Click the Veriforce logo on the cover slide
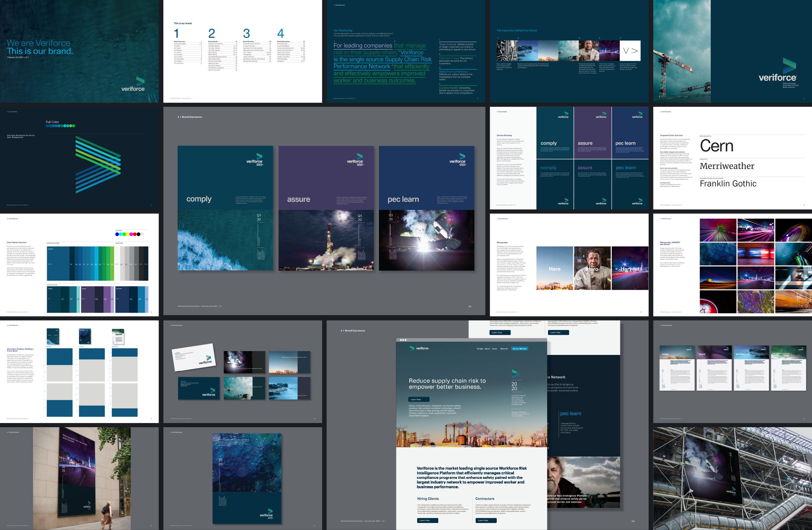 click(133, 85)
